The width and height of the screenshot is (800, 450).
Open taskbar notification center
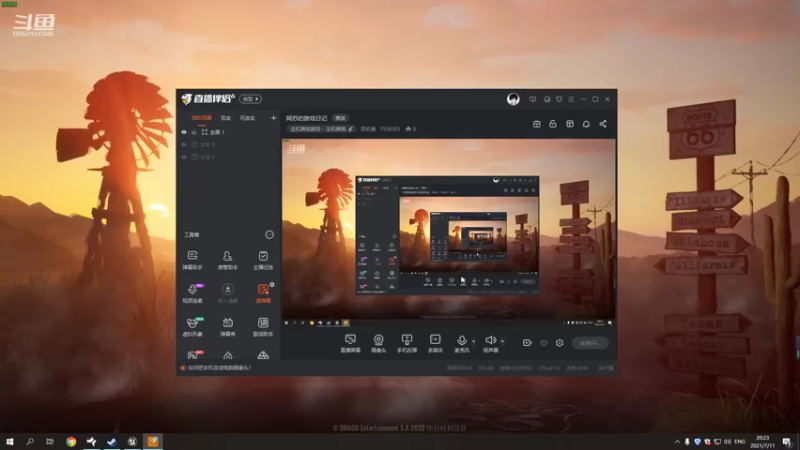[786, 441]
